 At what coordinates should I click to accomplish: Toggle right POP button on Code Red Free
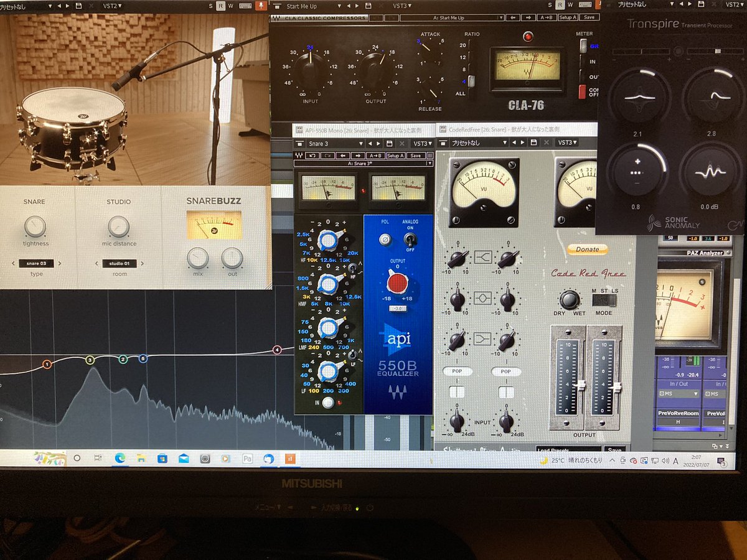pos(505,371)
